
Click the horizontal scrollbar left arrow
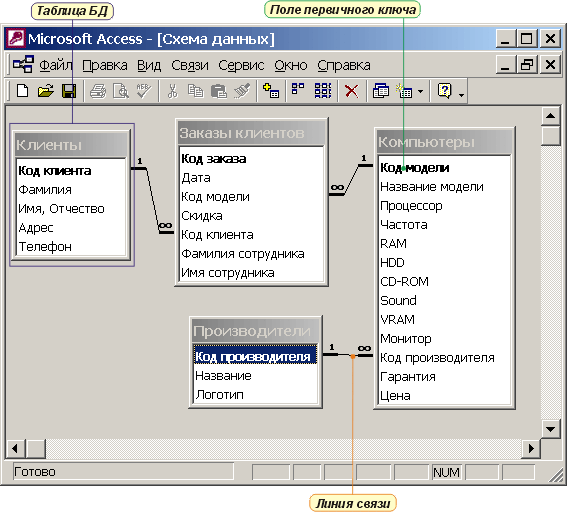point(15,448)
